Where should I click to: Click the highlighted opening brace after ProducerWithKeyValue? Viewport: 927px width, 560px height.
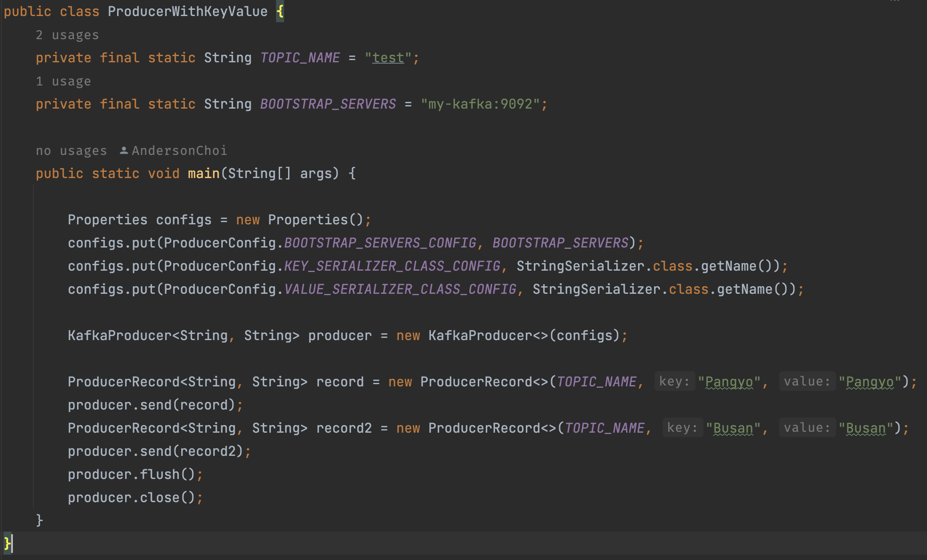(280, 12)
